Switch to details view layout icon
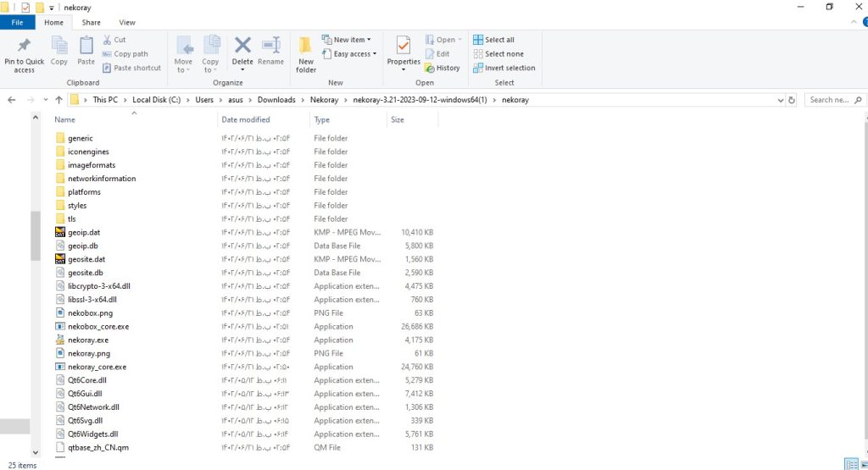868x470 pixels. point(851,464)
